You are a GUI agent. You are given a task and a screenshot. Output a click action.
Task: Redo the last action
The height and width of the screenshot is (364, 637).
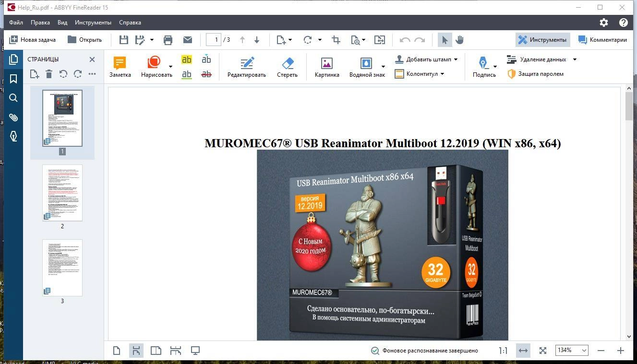coord(420,40)
